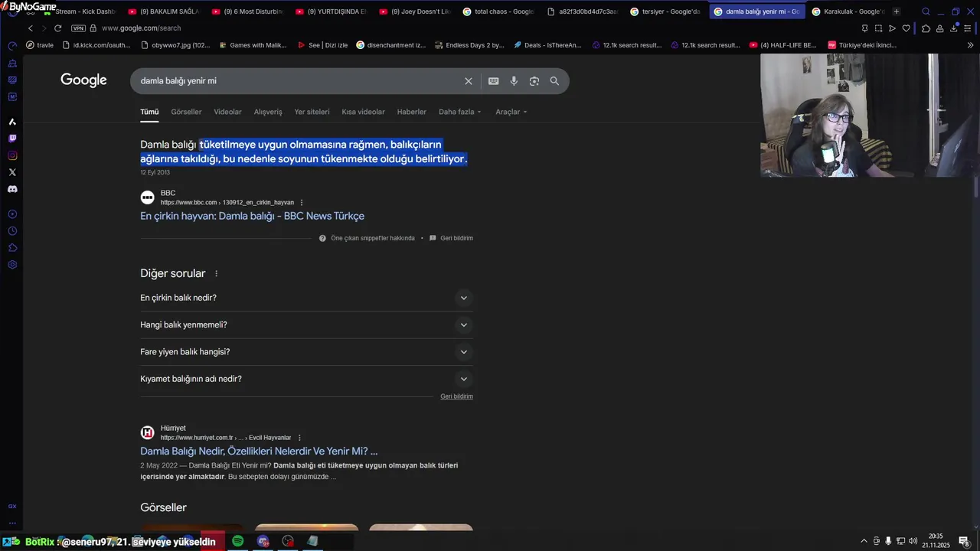Switch to the Alışveriş tab
Image resolution: width=980 pixels, height=551 pixels.
pyautogui.click(x=268, y=112)
